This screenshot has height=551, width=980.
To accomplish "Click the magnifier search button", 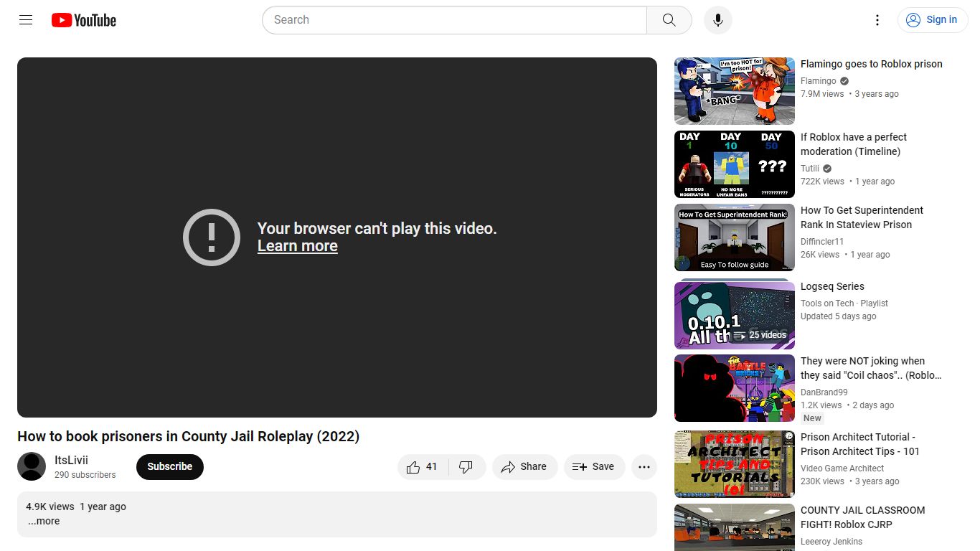I will click(669, 20).
